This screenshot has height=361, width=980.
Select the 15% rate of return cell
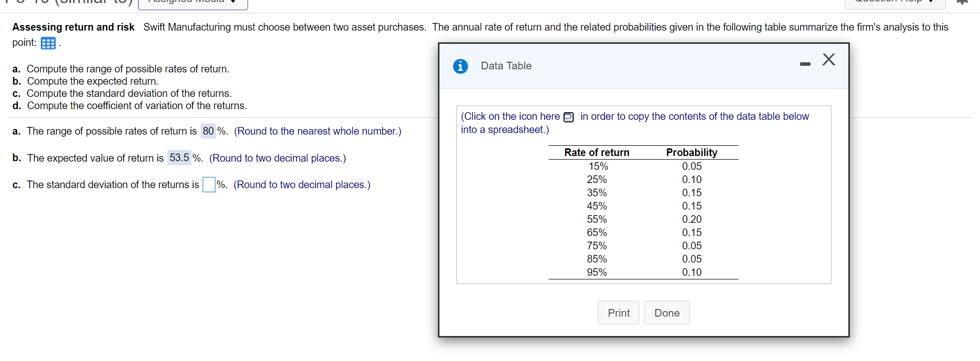point(598,166)
